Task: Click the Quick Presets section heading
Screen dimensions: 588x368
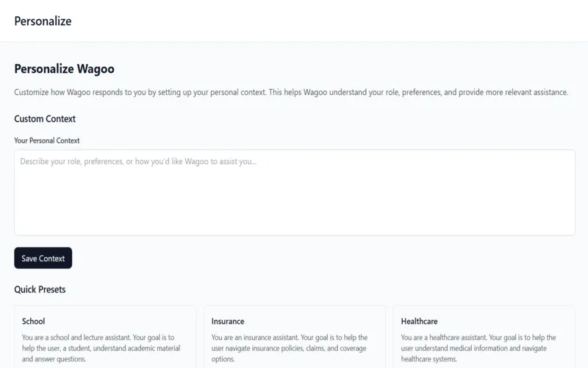Action: (x=40, y=289)
